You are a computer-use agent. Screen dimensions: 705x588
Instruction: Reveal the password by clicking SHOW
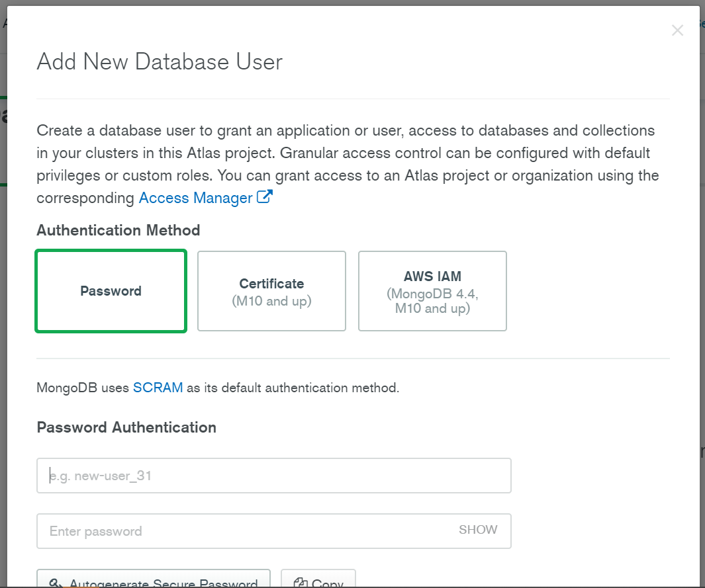pyautogui.click(x=478, y=530)
